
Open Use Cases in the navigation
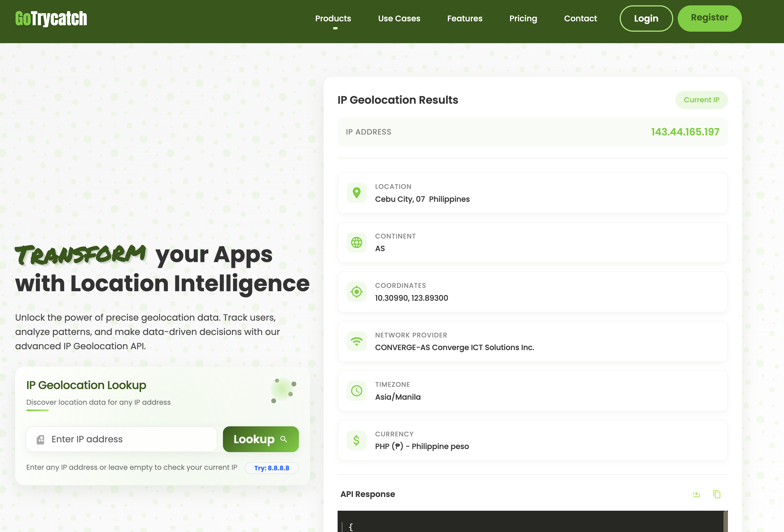point(399,18)
